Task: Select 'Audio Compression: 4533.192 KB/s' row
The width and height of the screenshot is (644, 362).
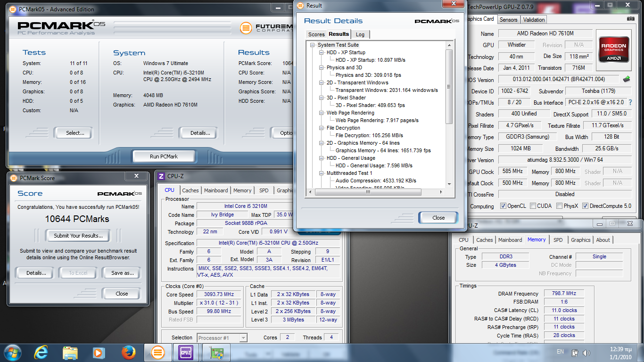Action: point(376,181)
